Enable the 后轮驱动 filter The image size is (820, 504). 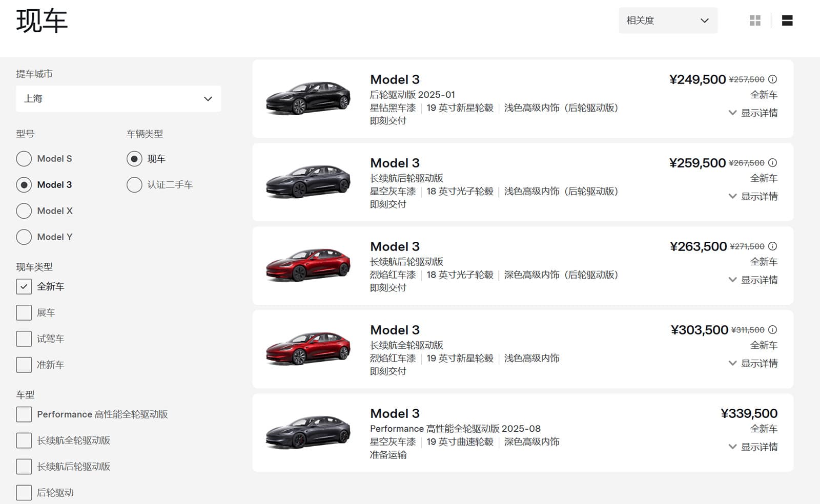[x=24, y=492]
